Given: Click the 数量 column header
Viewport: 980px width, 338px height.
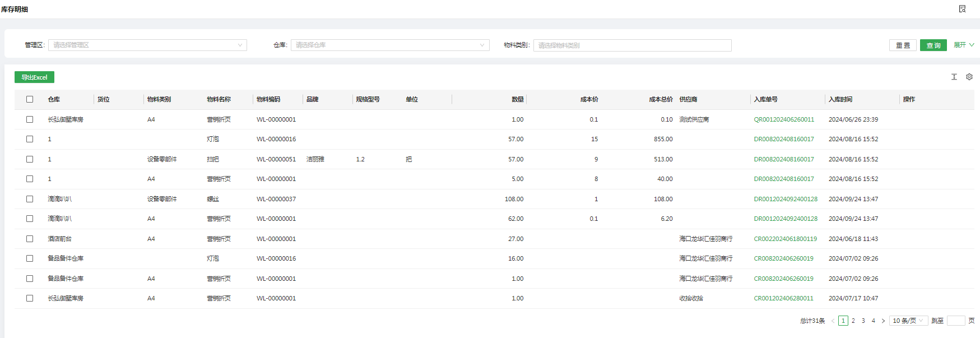Looking at the screenshot, I should point(518,99).
